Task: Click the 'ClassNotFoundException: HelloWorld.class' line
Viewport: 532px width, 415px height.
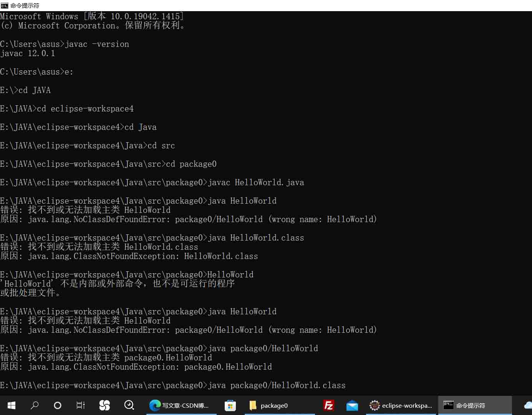Action: pos(129,256)
